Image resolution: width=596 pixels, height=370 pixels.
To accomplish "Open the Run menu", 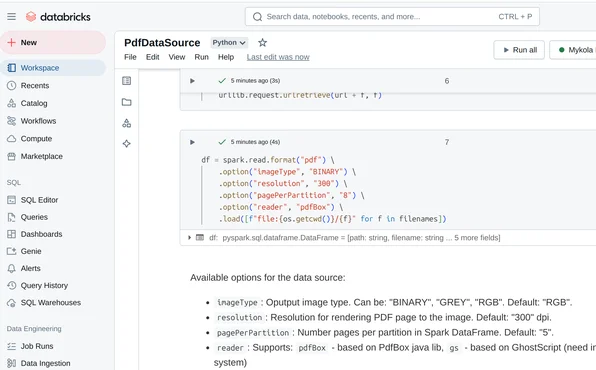I will (201, 57).
